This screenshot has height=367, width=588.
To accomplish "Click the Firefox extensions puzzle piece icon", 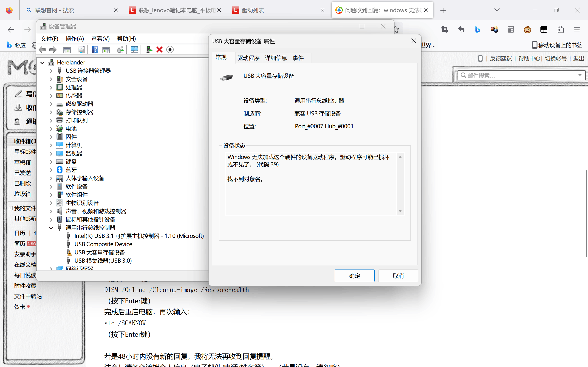I will coord(560,30).
